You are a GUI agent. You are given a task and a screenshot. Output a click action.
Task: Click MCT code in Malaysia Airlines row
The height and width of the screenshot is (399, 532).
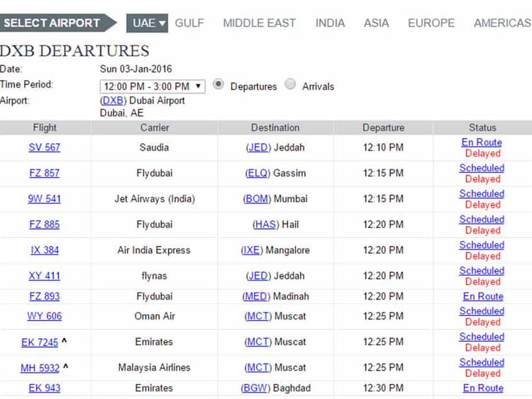point(258,368)
